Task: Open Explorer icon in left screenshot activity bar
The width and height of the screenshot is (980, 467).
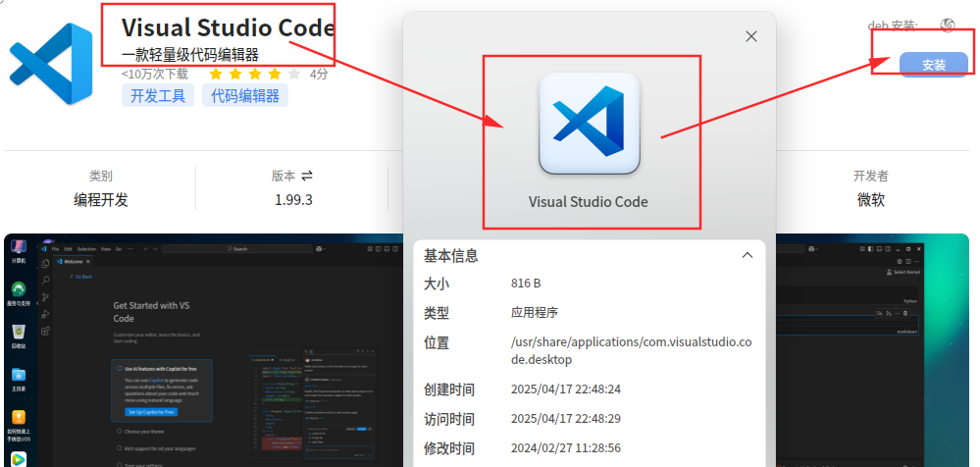Action: pyautogui.click(x=45, y=263)
